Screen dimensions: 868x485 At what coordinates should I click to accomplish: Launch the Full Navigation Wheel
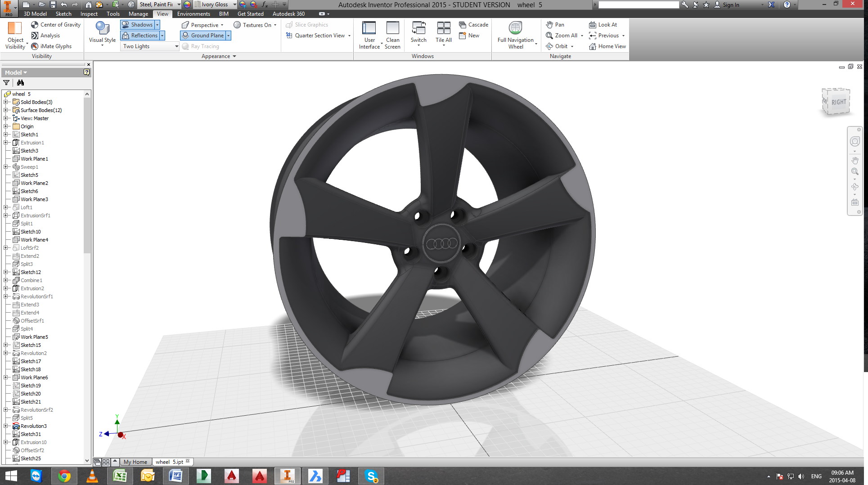pyautogui.click(x=516, y=35)
